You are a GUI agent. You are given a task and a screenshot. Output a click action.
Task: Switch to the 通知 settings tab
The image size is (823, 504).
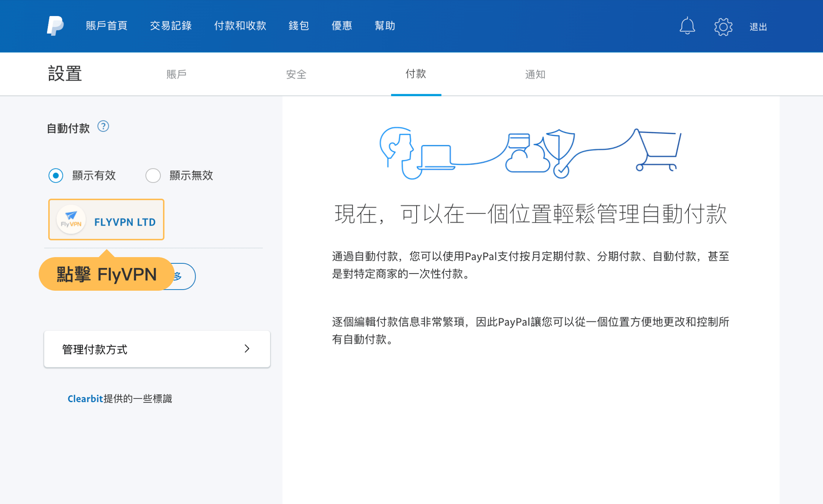(535, 75)
